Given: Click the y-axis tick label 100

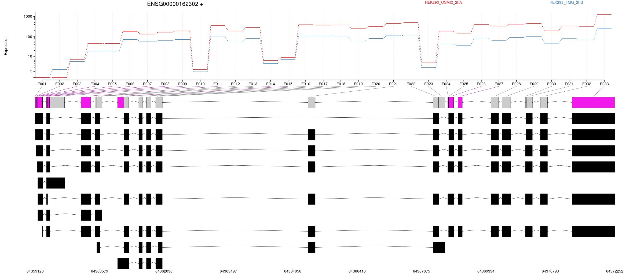Looking at the screenshot, I should pyautogui.click(x=29, y=37).
